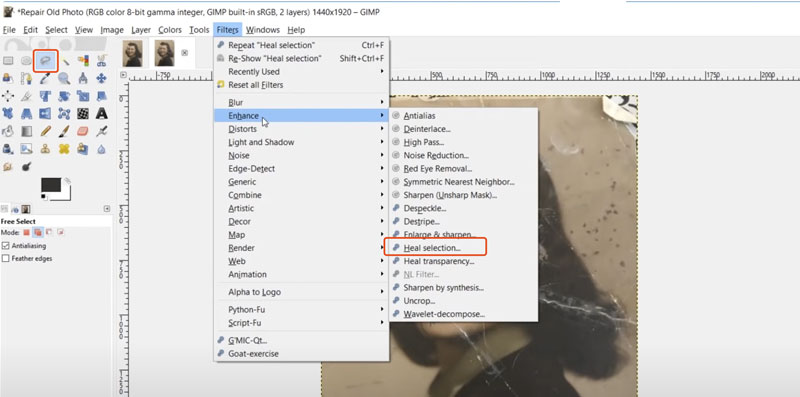Select the Airbrush tool

click(102, 131)
